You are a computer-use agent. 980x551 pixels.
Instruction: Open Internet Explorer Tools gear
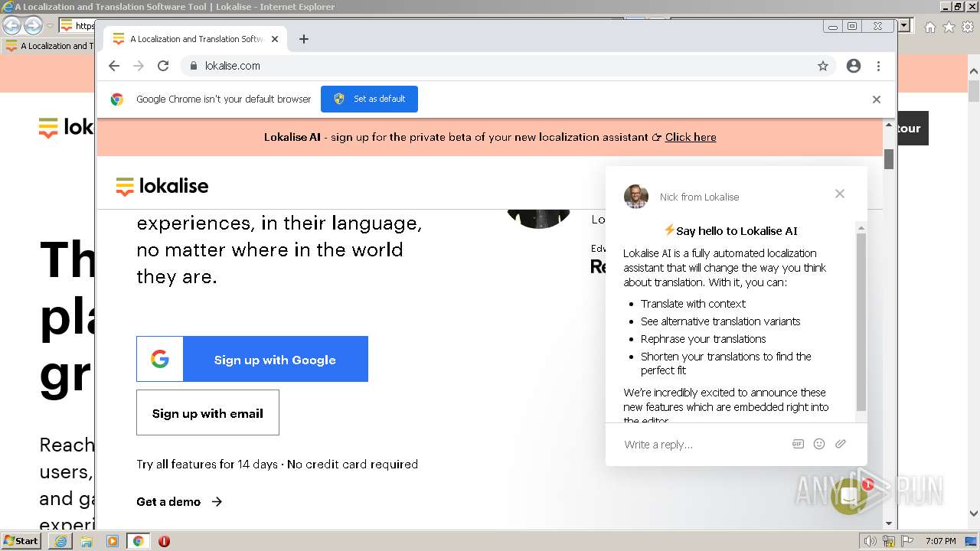coord(968,27)
